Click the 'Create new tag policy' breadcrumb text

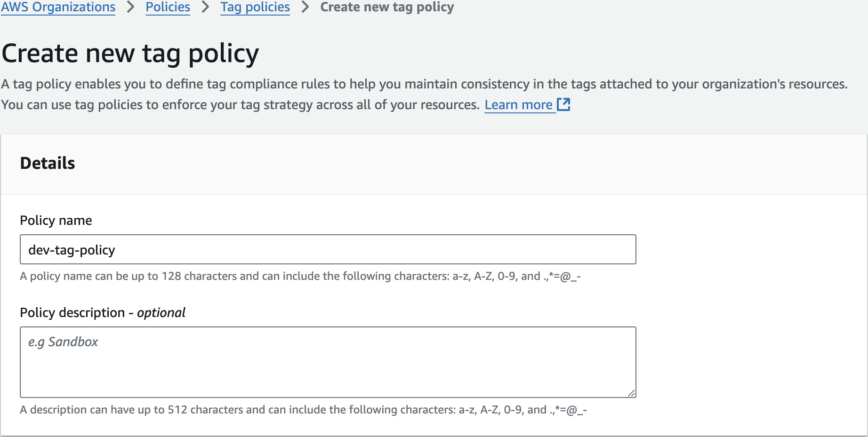pos(387,7)
